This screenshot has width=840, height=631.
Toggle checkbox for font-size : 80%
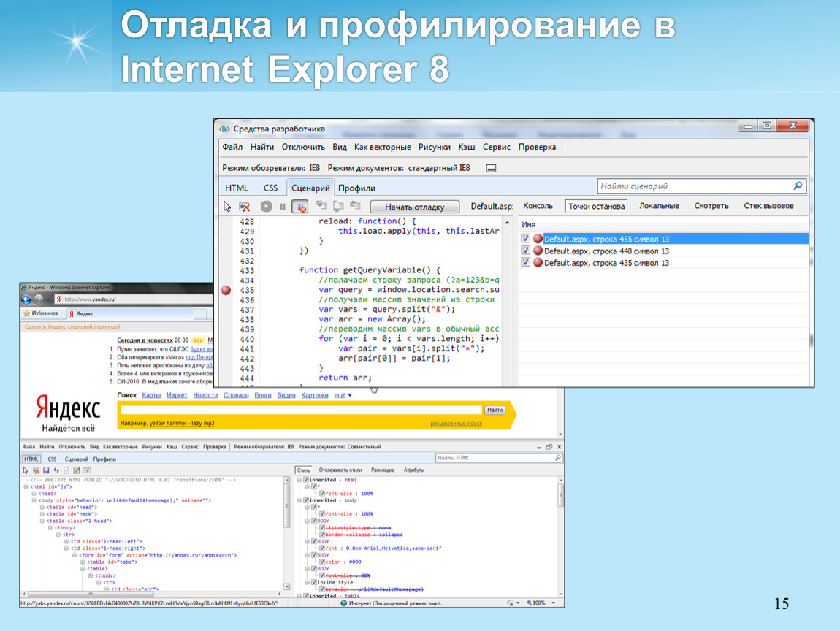pos(322,575)
